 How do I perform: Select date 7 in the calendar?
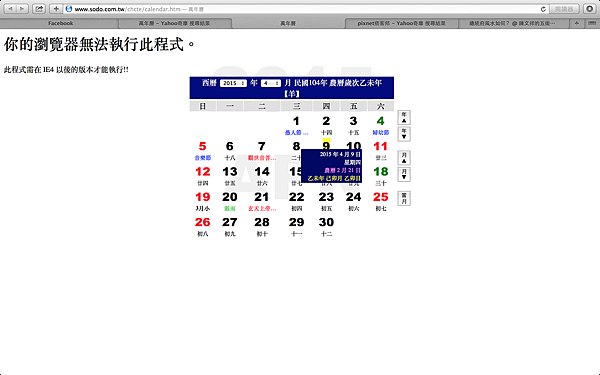coord(262,147)
